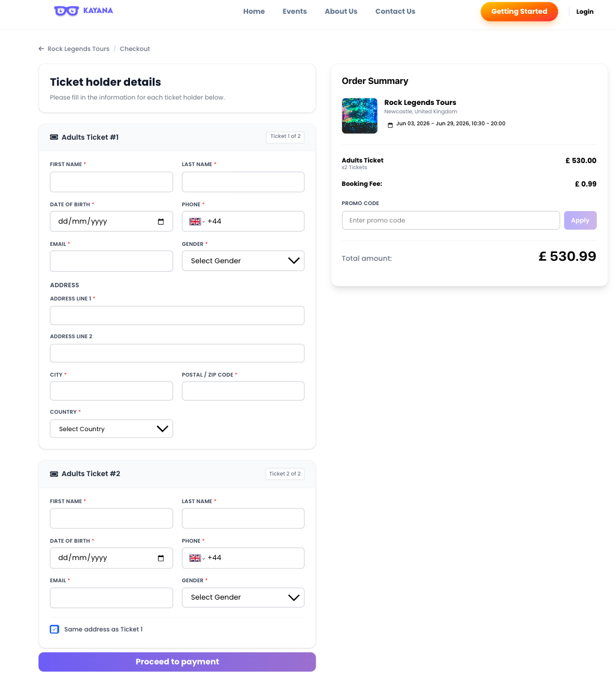
Task: Toggle Same address as Ticket 1 checkbox
Action: pyautogui.click(x=55, y=629)
